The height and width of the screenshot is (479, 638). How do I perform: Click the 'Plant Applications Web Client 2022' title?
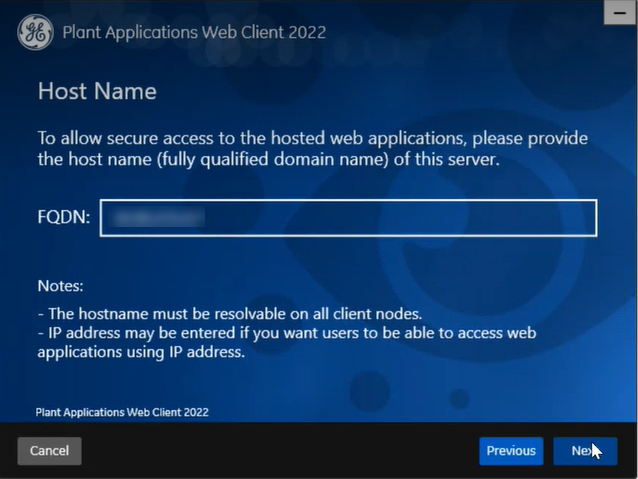[x=194, y=33]
